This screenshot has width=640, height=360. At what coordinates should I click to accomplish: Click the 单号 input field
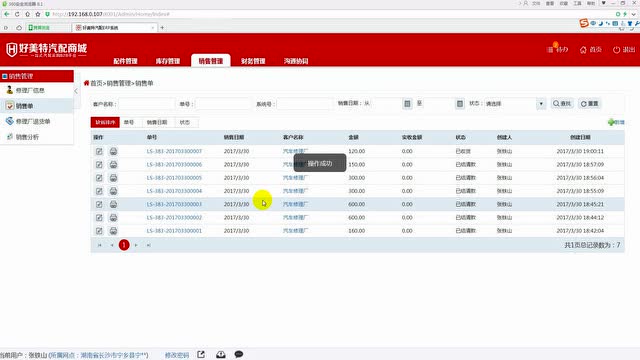tap(222, 104)
